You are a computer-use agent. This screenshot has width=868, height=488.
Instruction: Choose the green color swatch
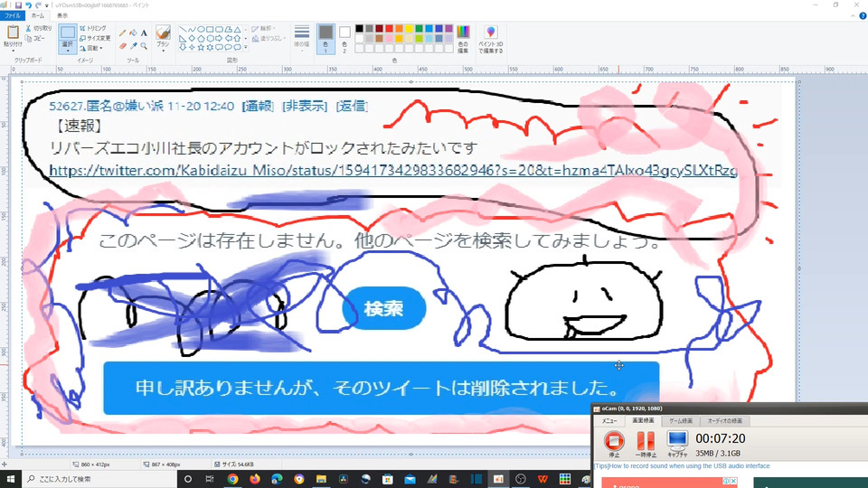(419, 29)
